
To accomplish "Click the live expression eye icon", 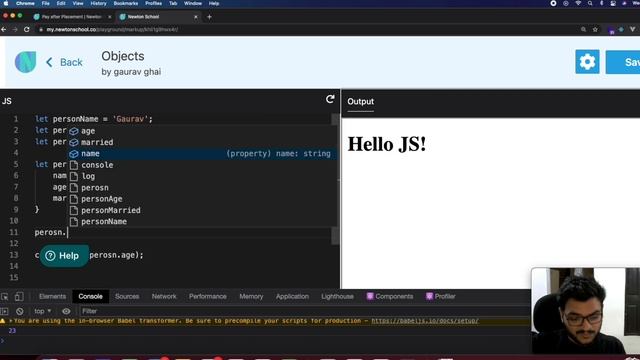I will 66,311.
